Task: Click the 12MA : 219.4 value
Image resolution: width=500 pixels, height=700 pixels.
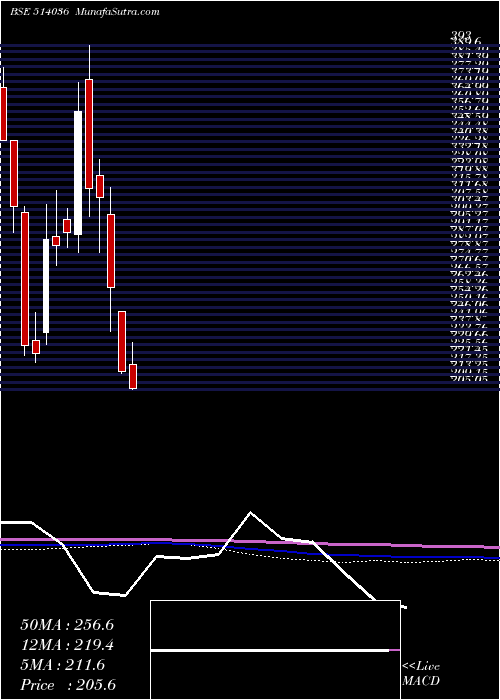Action: [x=67, y=645]
